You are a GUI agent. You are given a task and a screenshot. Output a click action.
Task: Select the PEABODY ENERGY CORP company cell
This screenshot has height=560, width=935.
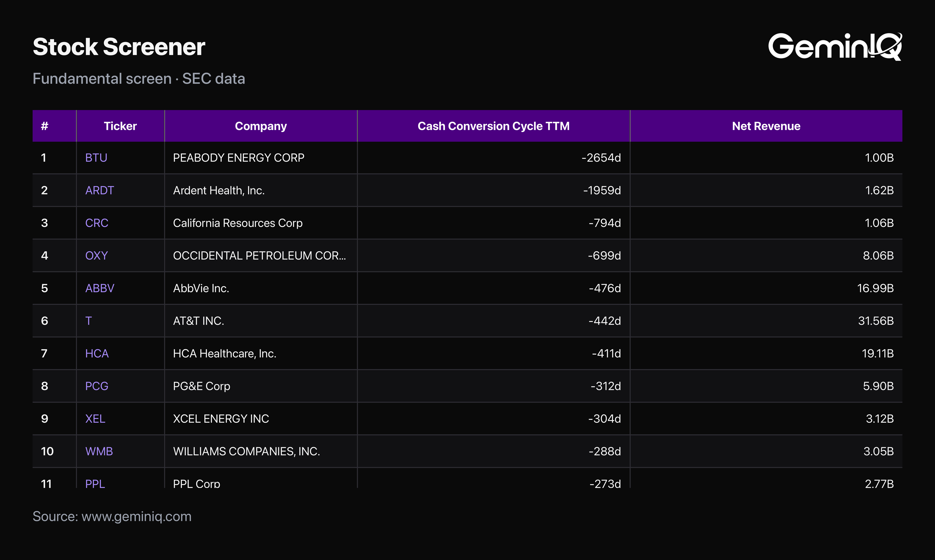[261, 158]
